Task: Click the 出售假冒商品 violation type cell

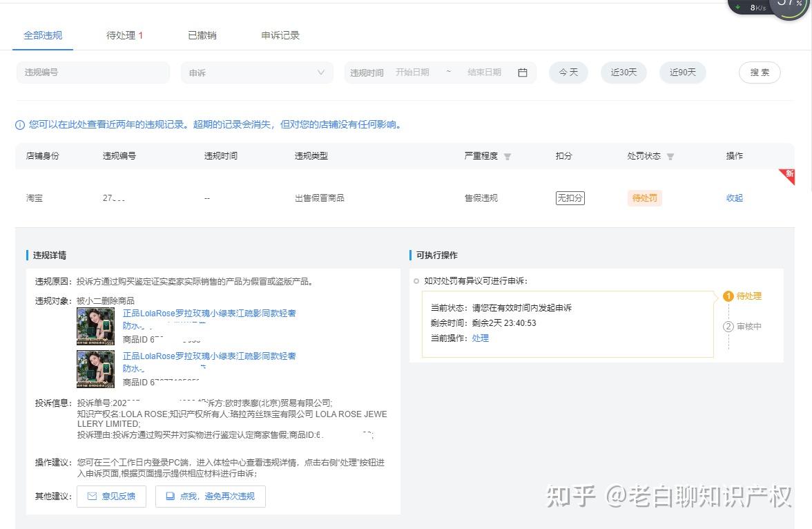Action: click(x=320, y=198)
